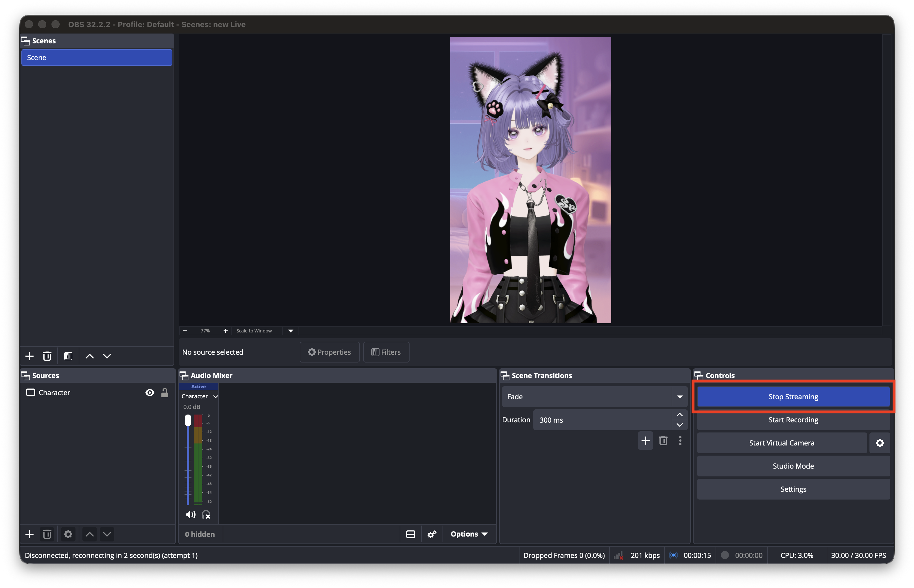Zoom in the preview with the plus icon

225,331
